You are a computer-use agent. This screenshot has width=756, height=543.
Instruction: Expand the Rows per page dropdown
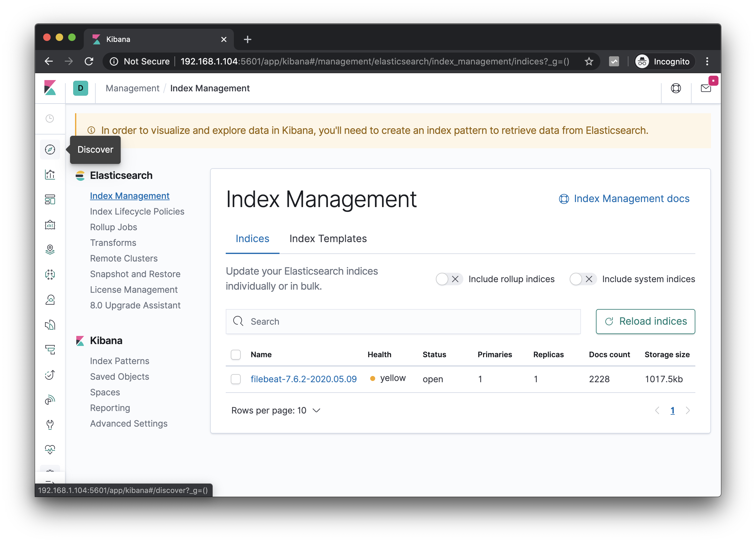coord(276,410)
